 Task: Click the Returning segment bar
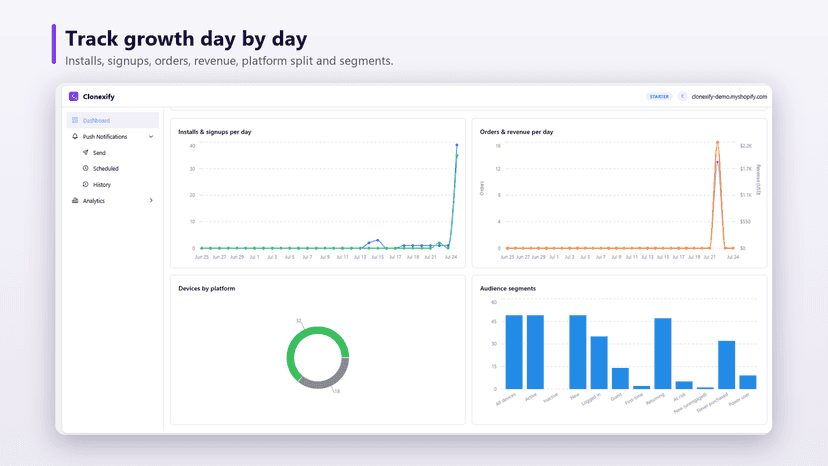pyautogui.click(x=663, y=353)
